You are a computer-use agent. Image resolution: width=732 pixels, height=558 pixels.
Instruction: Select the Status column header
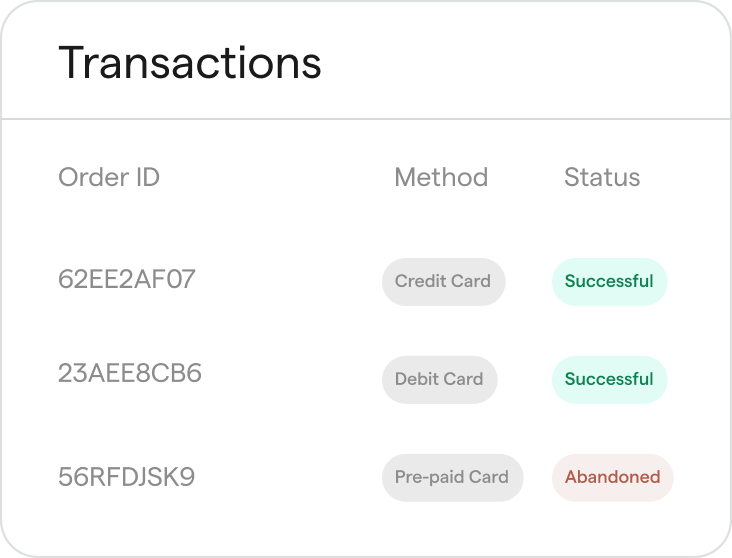click(x=602, y=178)
